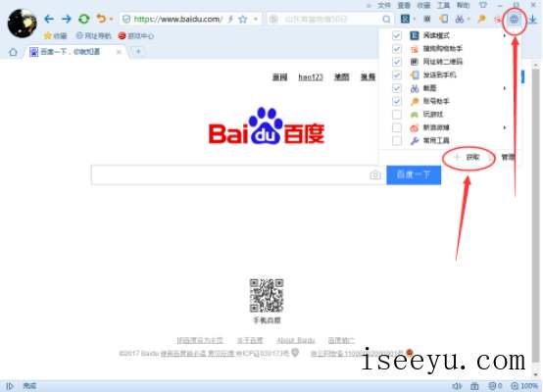Go forward with the right arrow
543x392 pixels.
66,19
